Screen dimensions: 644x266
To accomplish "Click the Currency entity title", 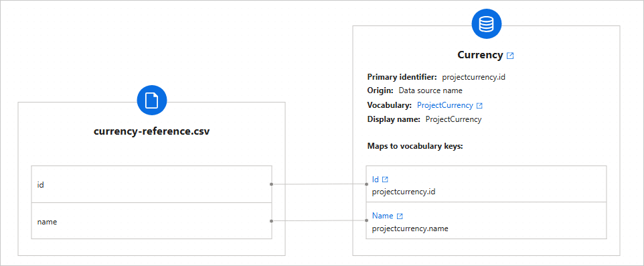I will pyautogui.click(x=480, y=55).
